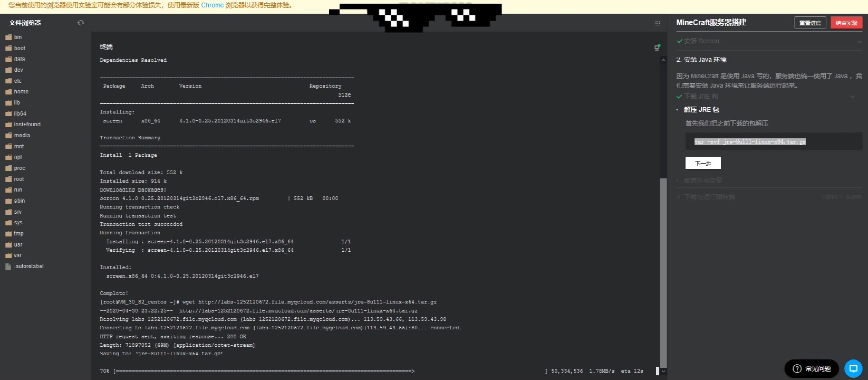Click the 配置环境变量 step

[703, 180]
